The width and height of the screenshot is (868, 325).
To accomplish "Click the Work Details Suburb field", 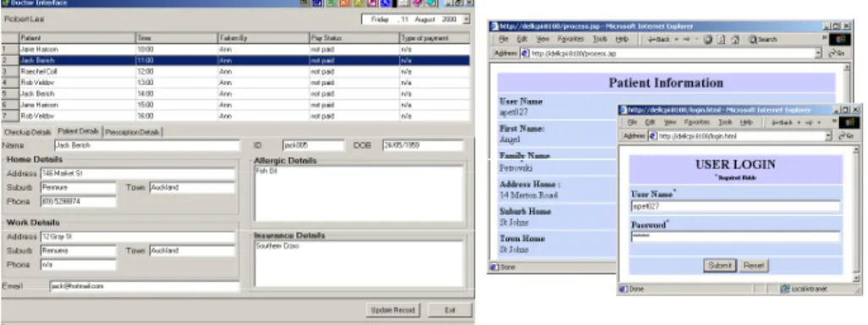I will (x=78, y=251).
